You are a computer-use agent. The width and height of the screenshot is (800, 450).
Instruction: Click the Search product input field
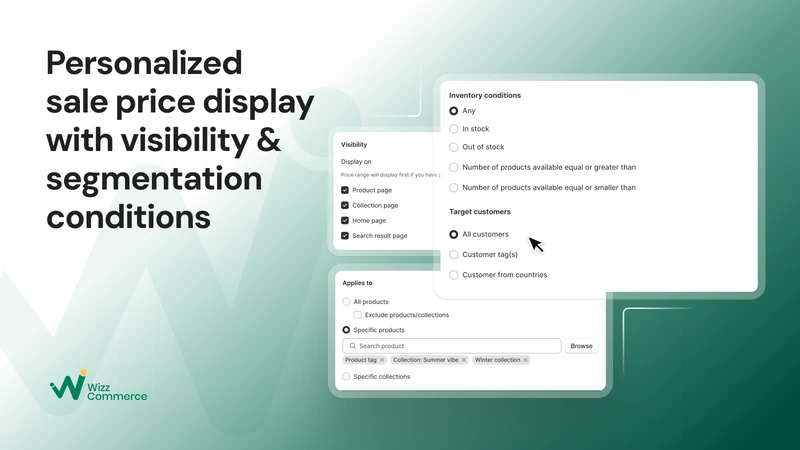click(452, 346)
